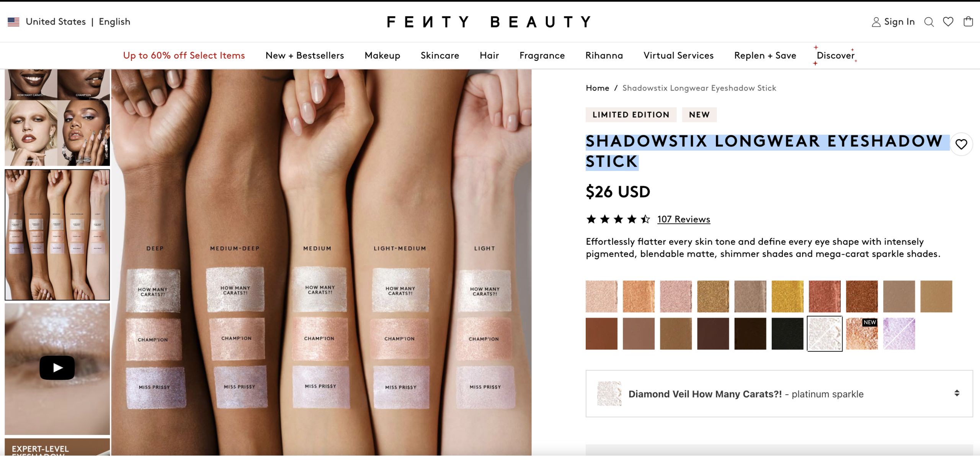Open the English language selector
Screen dimensions: 980x461
pos(114,22)
